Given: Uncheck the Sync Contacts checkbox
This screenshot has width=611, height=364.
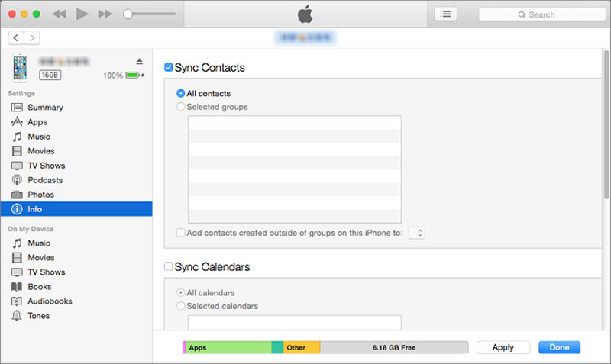Looking at the screenshot, I should coord(168,67).
